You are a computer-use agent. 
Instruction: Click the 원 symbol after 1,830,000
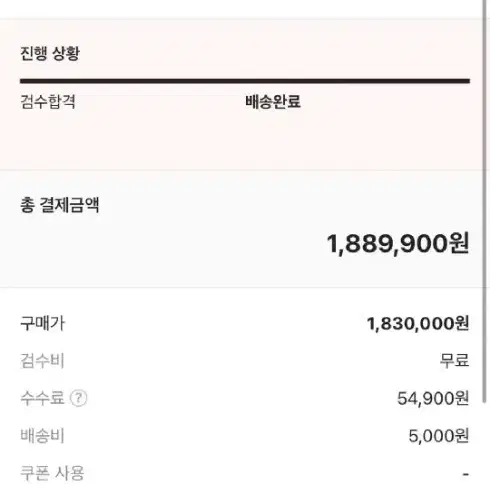(x=462, y=323)
